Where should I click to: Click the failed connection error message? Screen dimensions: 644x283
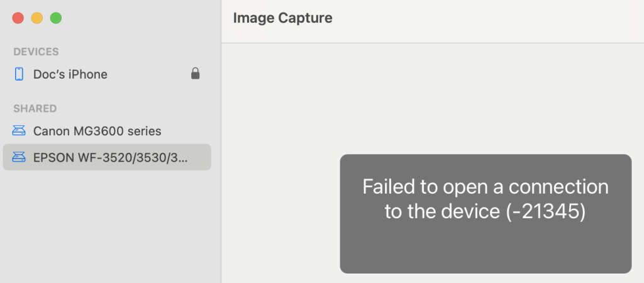pos(486,199)
